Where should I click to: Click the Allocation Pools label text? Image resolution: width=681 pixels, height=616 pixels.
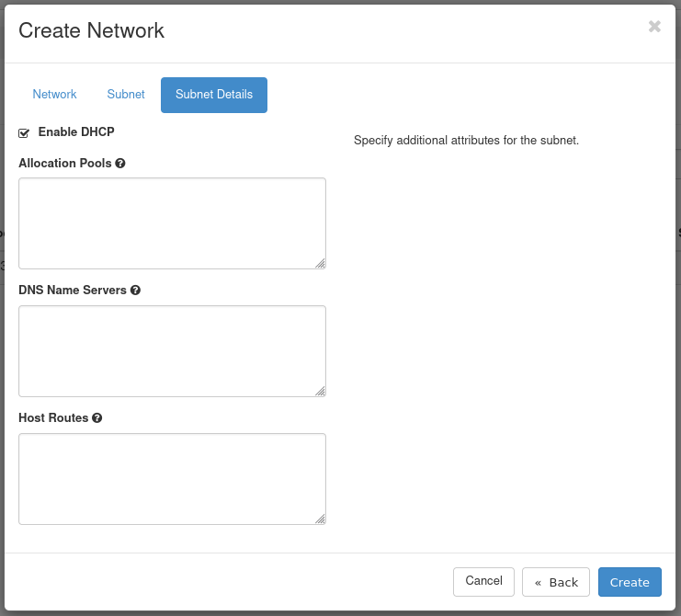click(64, 163)
